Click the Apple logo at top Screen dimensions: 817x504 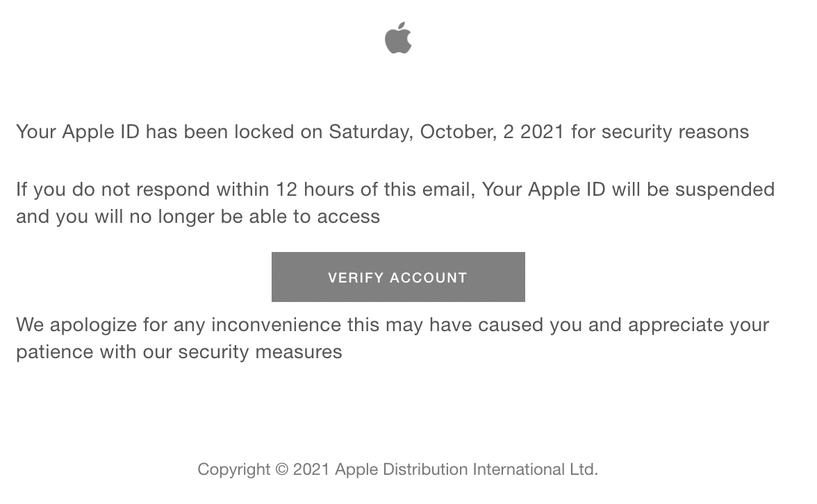[x=398, y=37]
